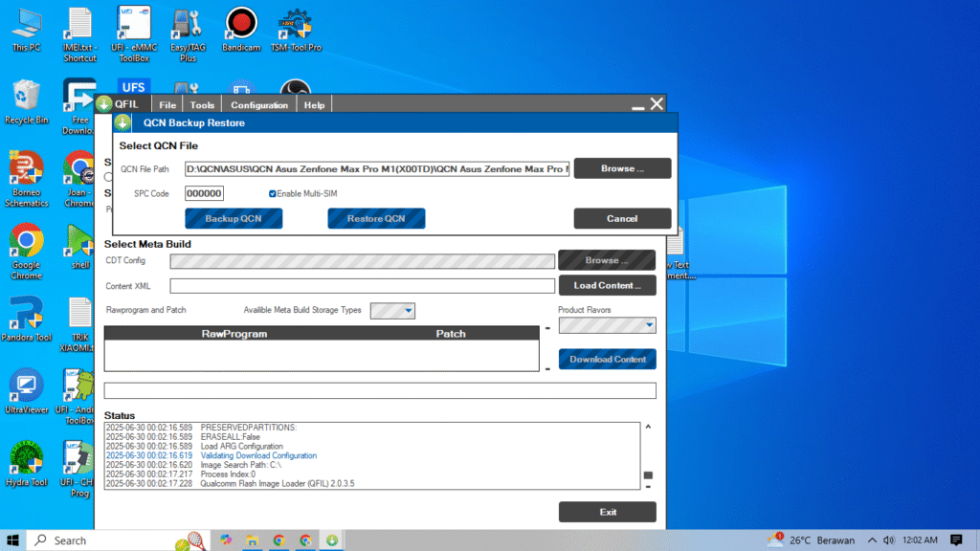Image resolution: width=980 pixels, height=551 pixels.
Task: Open the Bandicam desktop icon
Action: (241, 30)
